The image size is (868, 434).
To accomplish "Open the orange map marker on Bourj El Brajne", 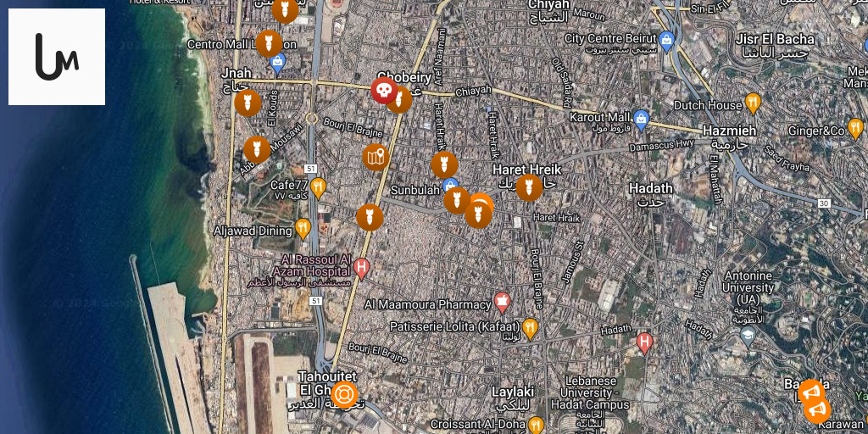I will click(x=376, y=157).
